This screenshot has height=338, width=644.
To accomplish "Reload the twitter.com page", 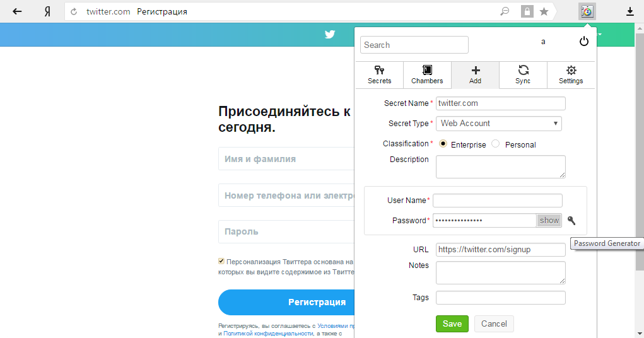I will 74,12.
